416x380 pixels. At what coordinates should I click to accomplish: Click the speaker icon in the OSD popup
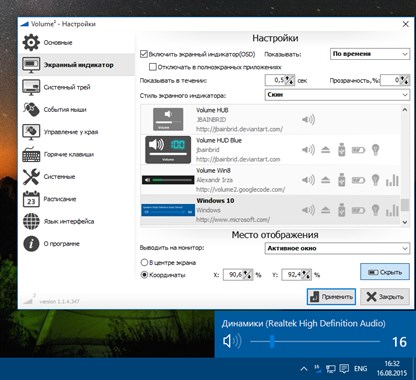[x=232, y=341]
